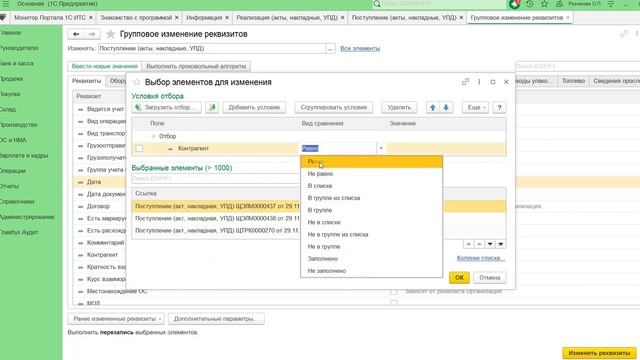Click the back navigation arrow button

pyautogui.click(x=76, y=34)
